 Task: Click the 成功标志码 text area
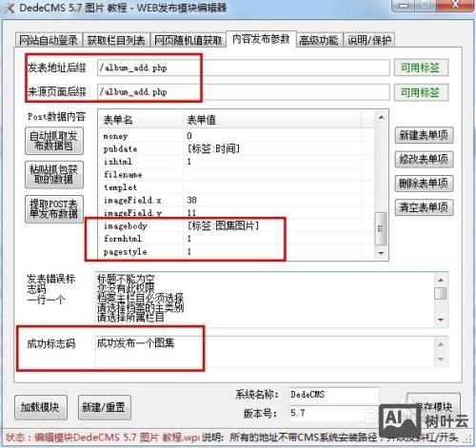point(265,351)
